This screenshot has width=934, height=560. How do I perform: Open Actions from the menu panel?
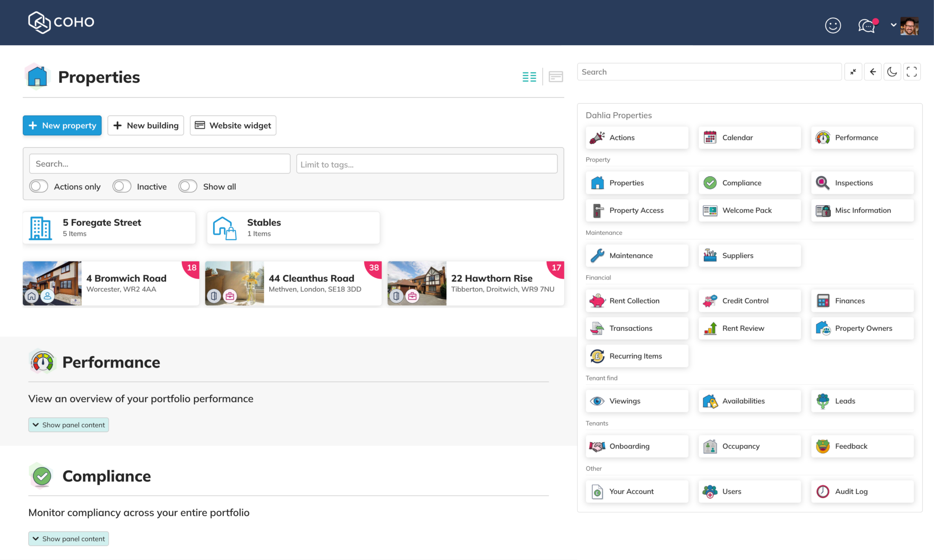tap(637, 138)
